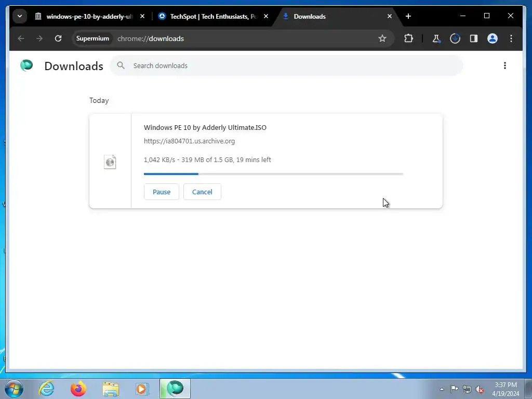
Task: Show hidden tray icons arrow
Action: coord(442,389)
